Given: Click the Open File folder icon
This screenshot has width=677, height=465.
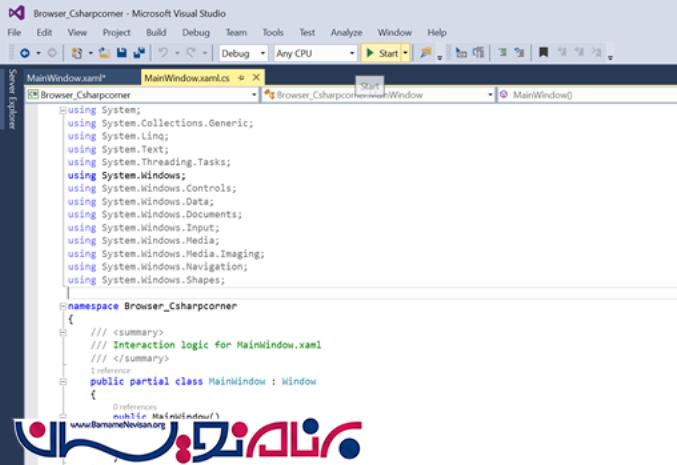Looking at the screenshot, I should pyautogui.click(x=105, y=53).
